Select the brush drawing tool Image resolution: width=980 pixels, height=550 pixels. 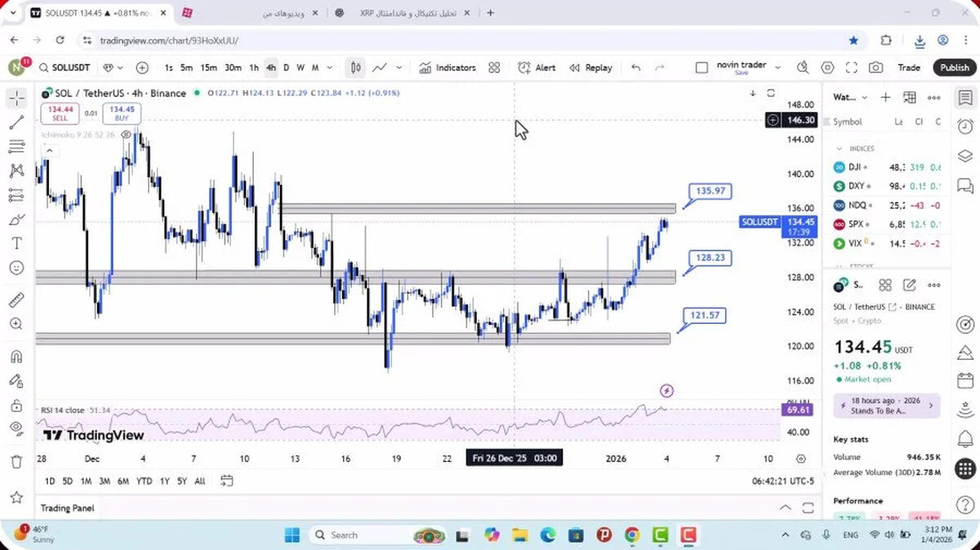click(x=16, y=220)
